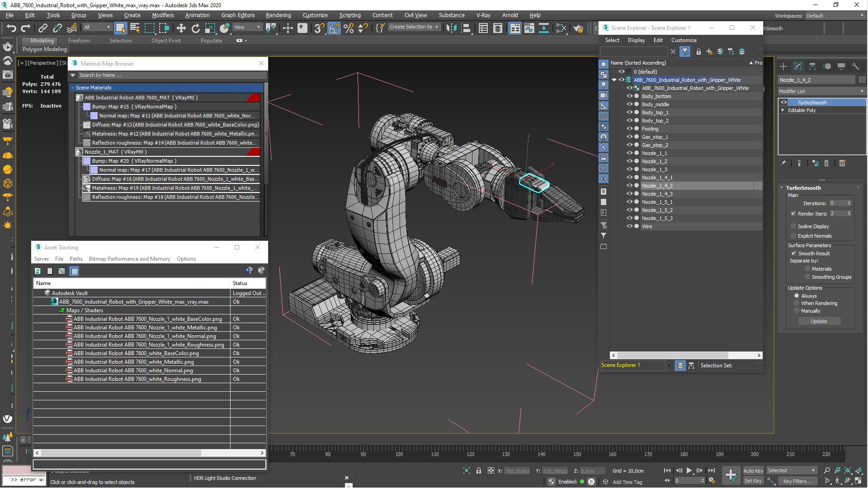Toggle Angle Snap in main toolbar
Viewport: 868px width, 488px height.
[334, 28]
